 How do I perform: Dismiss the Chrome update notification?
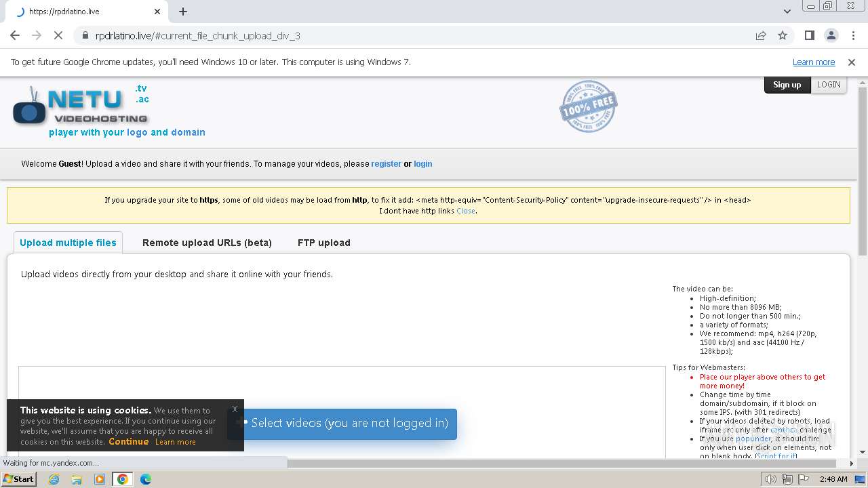(x=852, y=62)
